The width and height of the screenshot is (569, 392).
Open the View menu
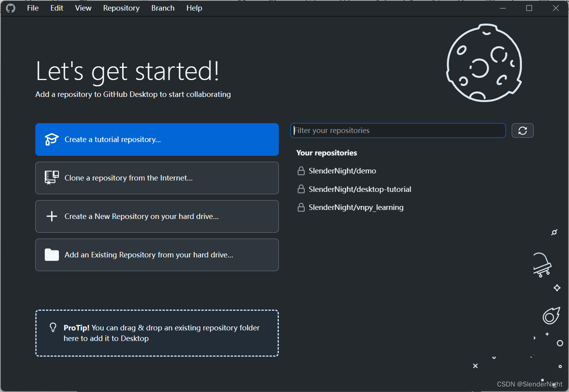tap(83, 8)
